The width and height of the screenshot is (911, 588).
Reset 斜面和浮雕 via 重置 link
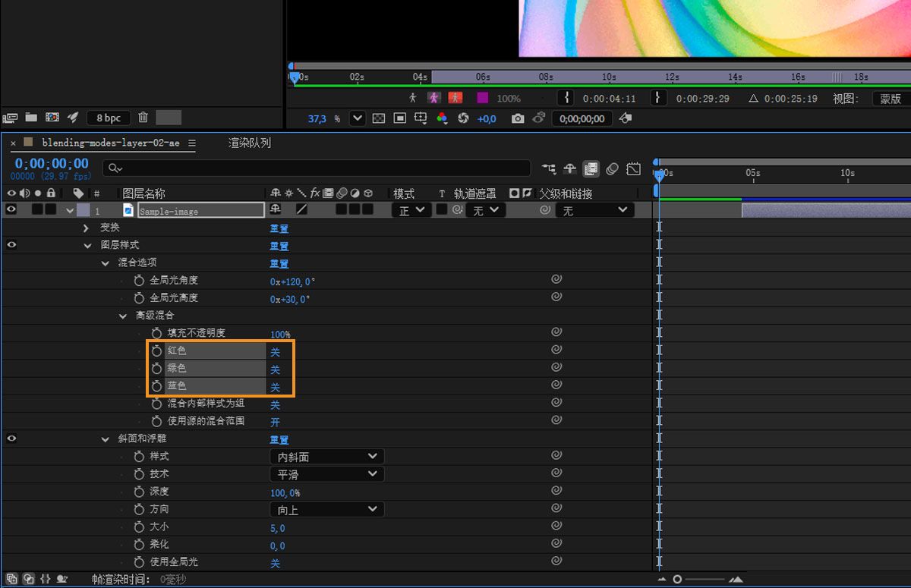click(279, 439)
